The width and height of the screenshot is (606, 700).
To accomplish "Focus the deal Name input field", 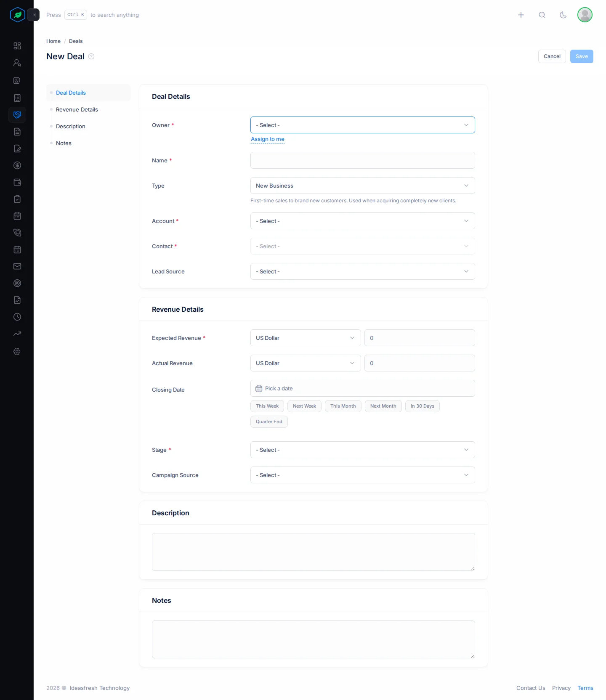I will pos(363,160).
